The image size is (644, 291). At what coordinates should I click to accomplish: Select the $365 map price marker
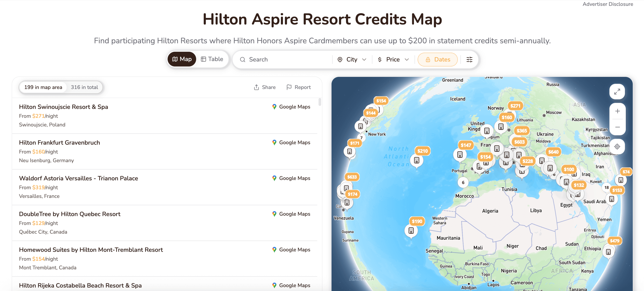click(522, 131)
